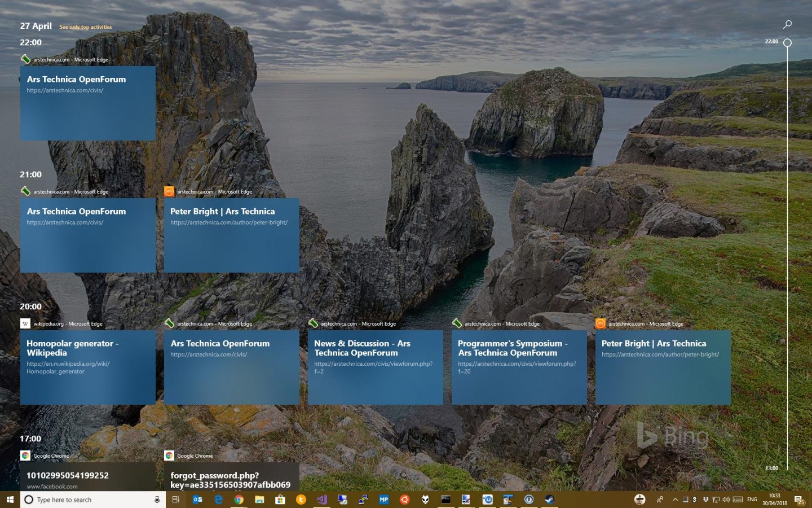Activate the Cortana voice search microphone
This screenshot has height=508, width=812.
click(x=157, y=500)
